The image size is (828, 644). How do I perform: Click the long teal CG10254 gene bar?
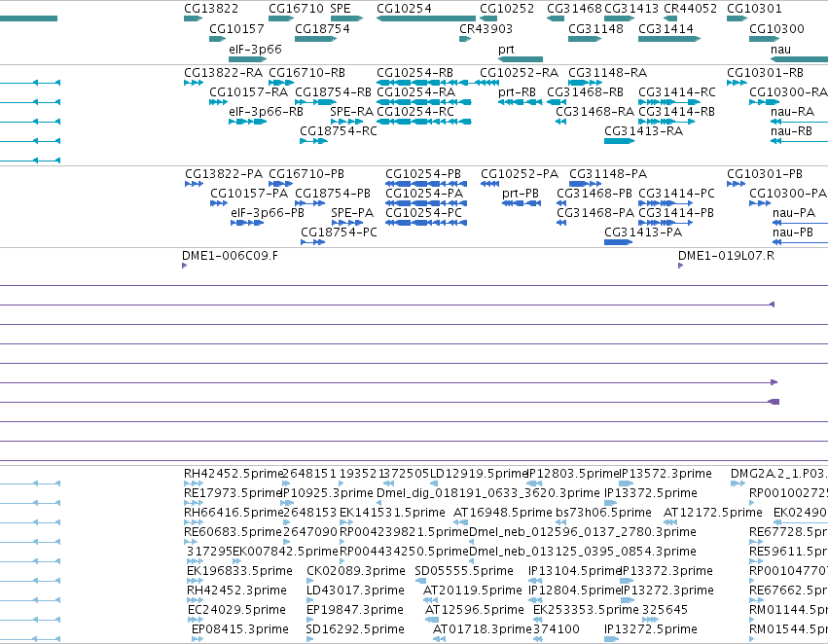[425, 19]
